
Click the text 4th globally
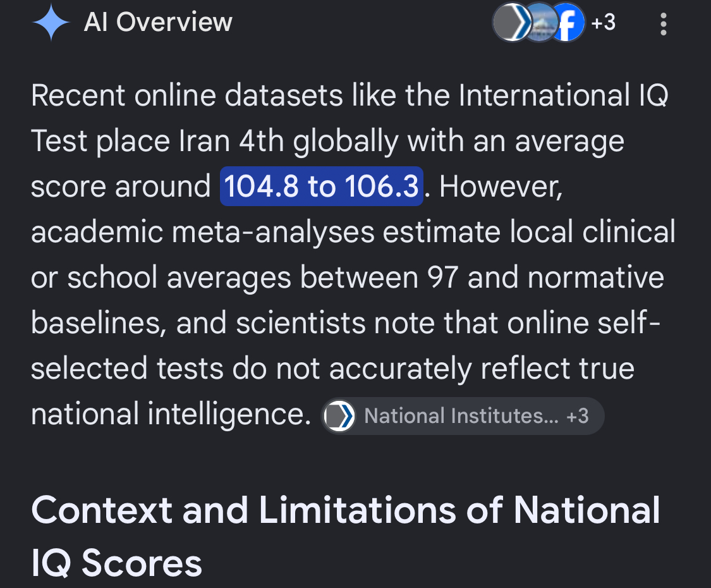(319, 141)
